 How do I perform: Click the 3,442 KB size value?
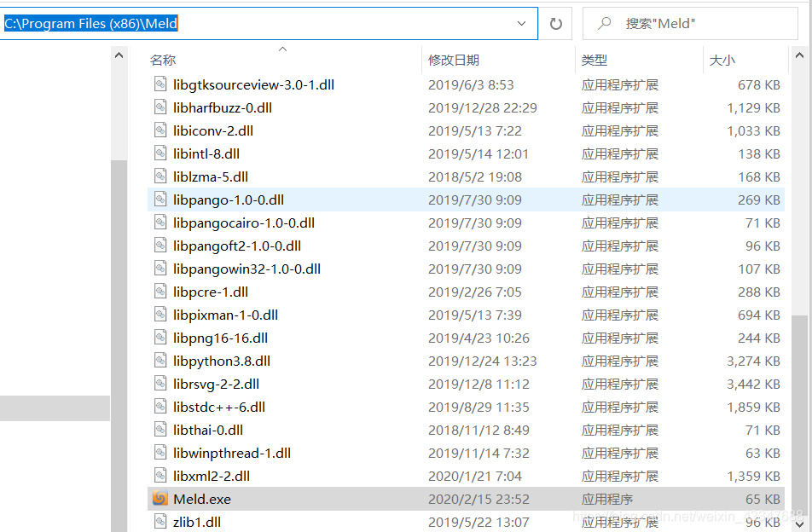tap(753, 384)
